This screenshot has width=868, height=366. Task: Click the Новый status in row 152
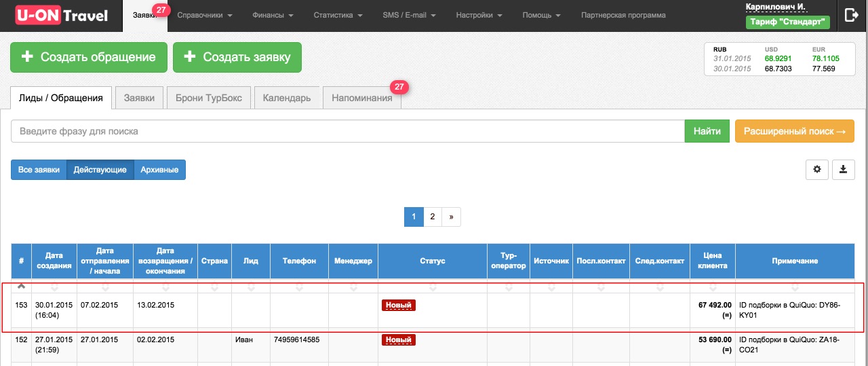click(x=399, y=340)
